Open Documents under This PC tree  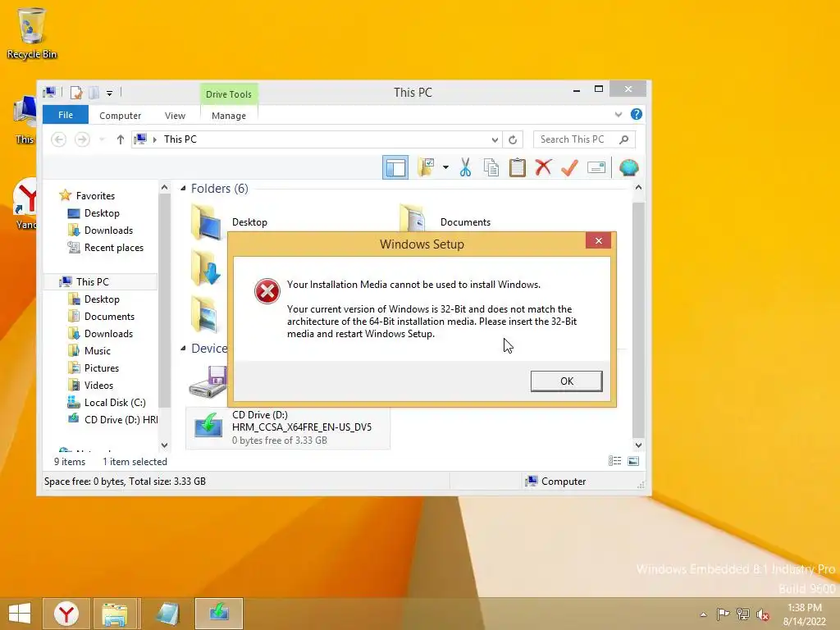pos(109,317)
